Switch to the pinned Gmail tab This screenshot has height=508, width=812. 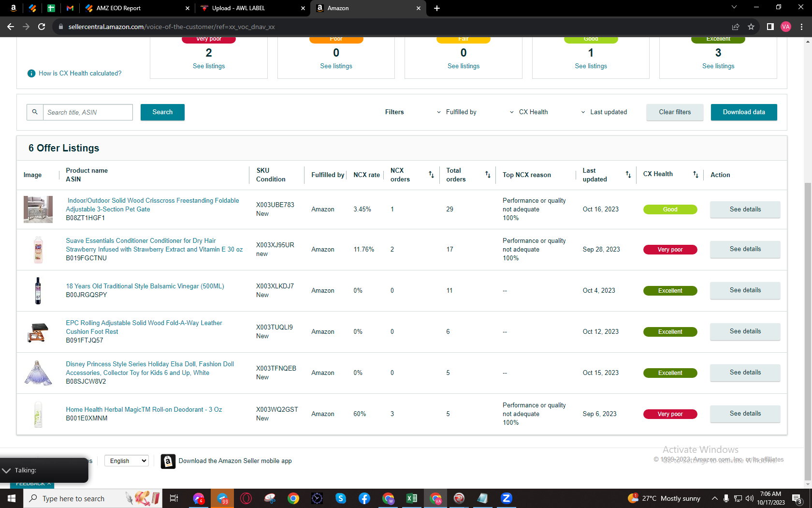point(70,8)
